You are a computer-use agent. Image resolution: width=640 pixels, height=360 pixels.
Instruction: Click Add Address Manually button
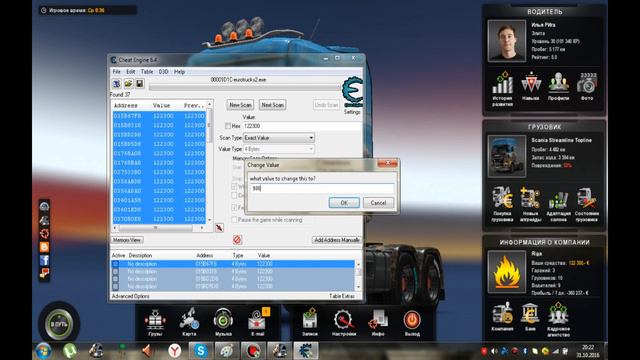click(337, 240)
